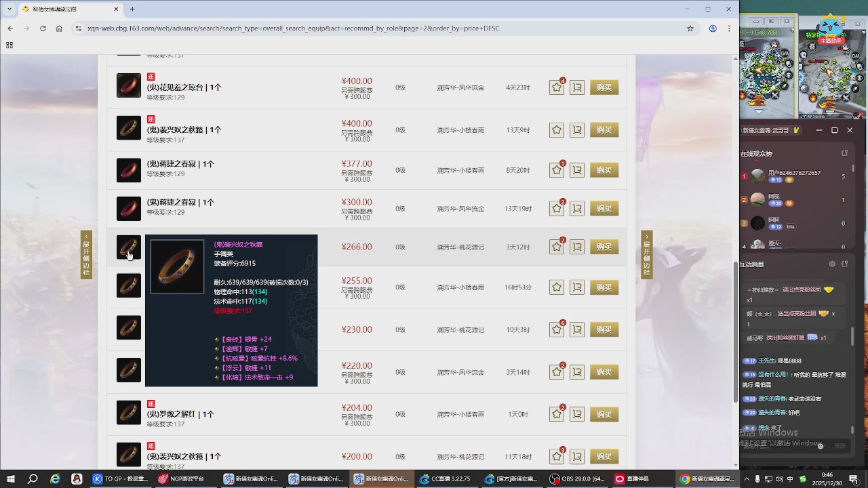Click the bracelet thumbnail of ¥255.00 listing
The height and width of the screenshot is (488, 868).
click(x=129, y=286)
